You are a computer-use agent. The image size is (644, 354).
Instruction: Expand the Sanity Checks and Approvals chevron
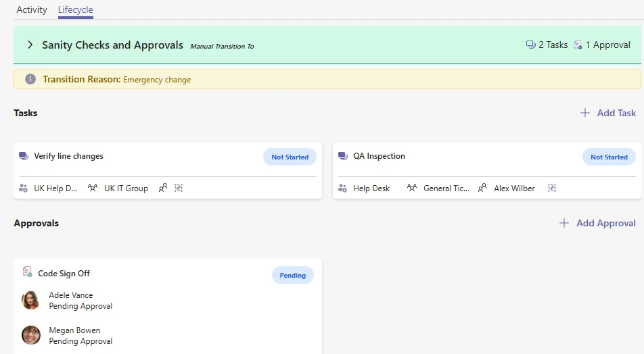tap(30, 45)
